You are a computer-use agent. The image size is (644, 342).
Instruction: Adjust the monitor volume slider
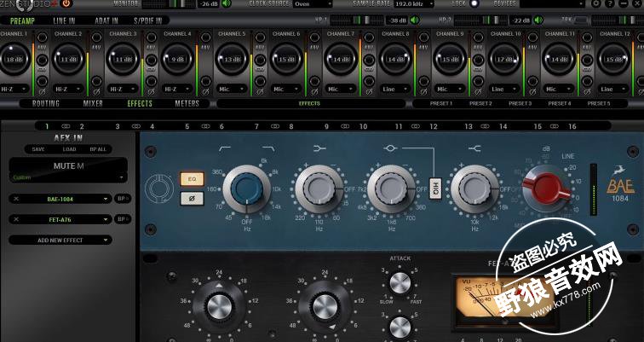[169, 3]
